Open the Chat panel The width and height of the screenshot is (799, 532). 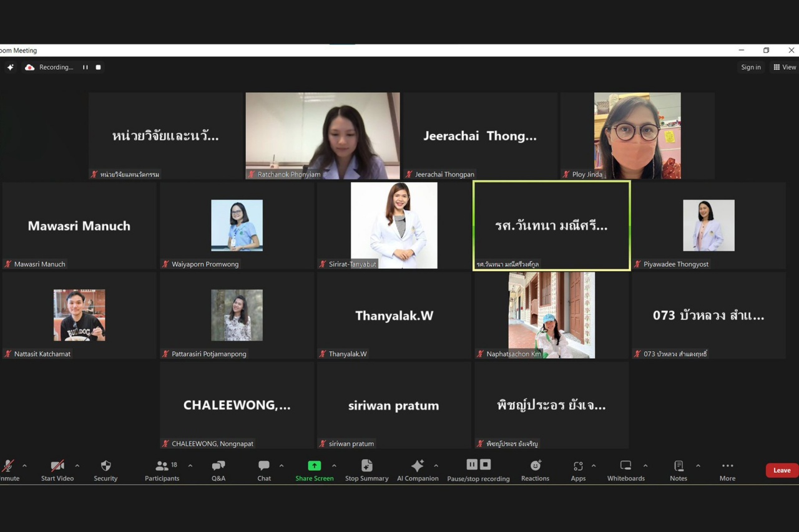point(264,470)
